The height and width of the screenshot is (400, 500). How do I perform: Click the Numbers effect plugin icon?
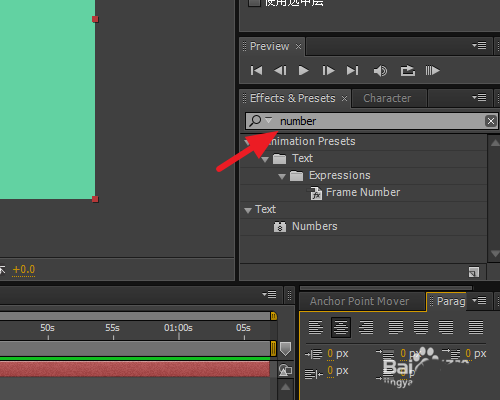280,227
